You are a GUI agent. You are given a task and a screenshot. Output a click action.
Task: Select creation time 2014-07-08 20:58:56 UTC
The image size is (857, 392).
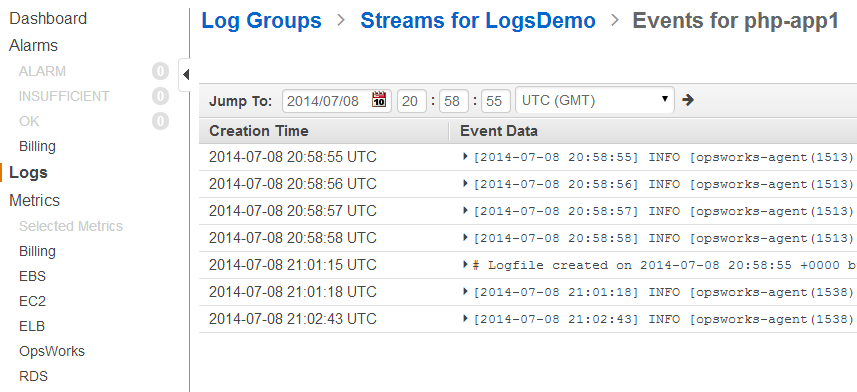tap(292, 184)
